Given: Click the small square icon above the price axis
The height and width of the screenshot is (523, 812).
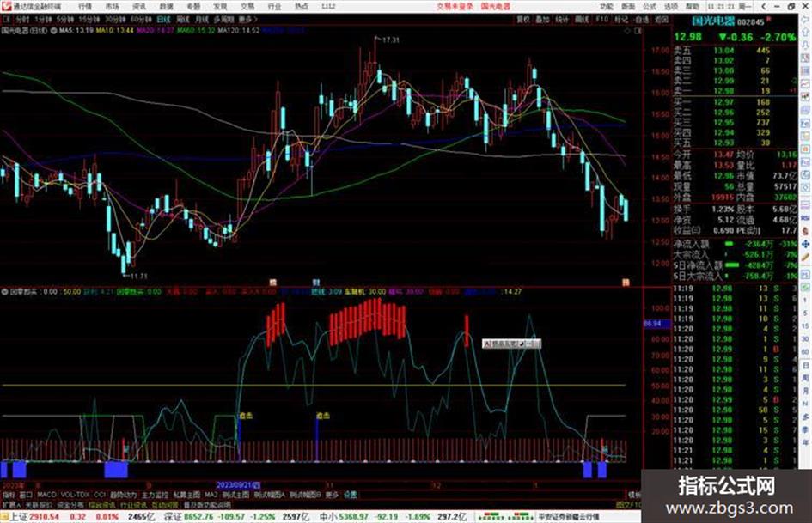Looking at the screenshot, I should click(x=638, y=31).
